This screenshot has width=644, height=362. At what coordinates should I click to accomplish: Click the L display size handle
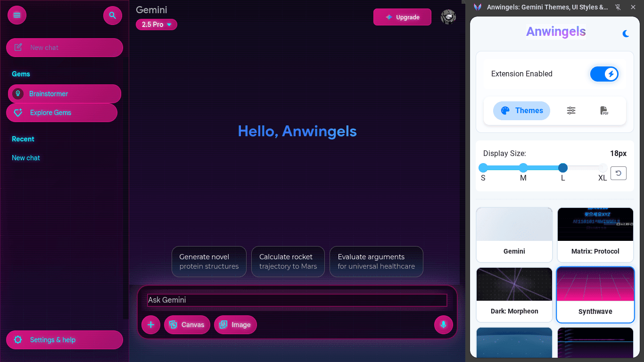[x=563, y=168]
